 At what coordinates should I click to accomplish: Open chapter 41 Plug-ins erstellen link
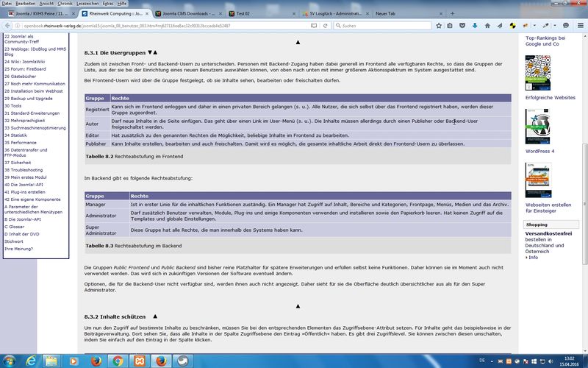25,192
